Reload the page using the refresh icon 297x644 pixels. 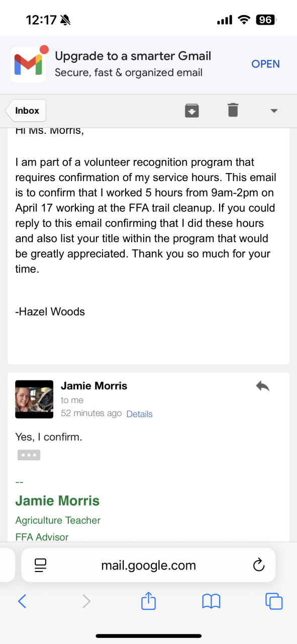point(258,565)
